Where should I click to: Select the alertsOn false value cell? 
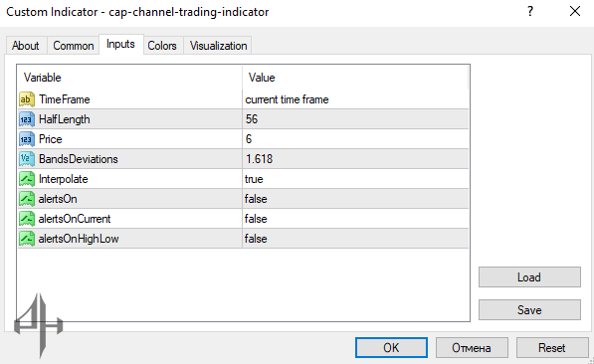click(x=355, y=199)
